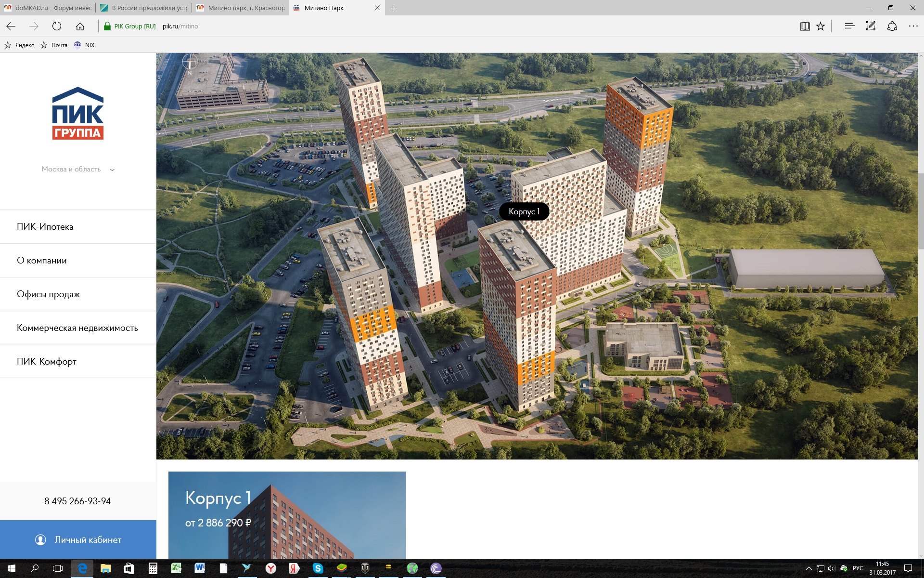Screen dimensions: 924x578
Task: Show hidden system tray icons chevron
Action: 808,568
